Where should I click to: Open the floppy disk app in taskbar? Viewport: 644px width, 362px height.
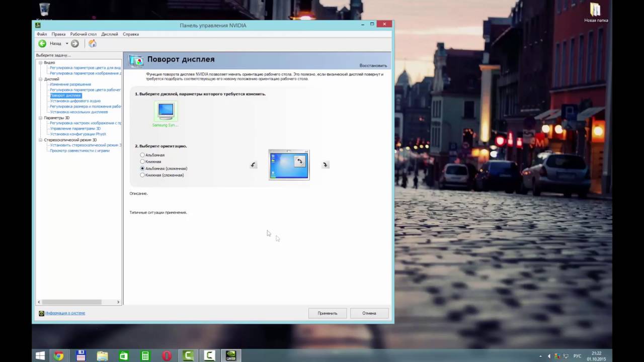(x=81, y=356)
